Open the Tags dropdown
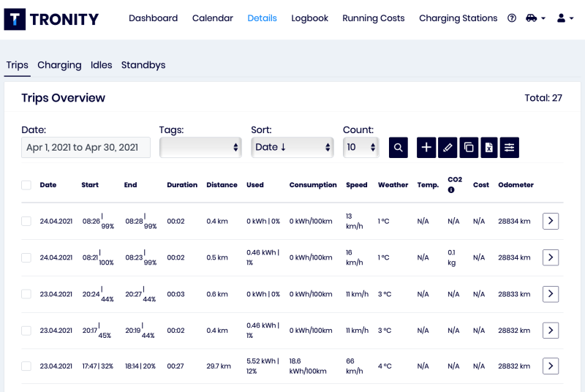The image size is (585, 392). [x=200, y=147]
